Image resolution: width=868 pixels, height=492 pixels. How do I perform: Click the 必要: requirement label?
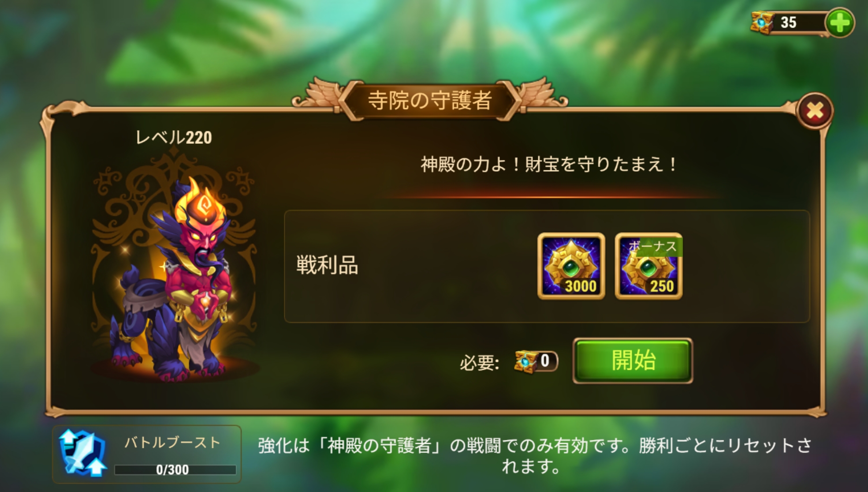pos(480,363)
